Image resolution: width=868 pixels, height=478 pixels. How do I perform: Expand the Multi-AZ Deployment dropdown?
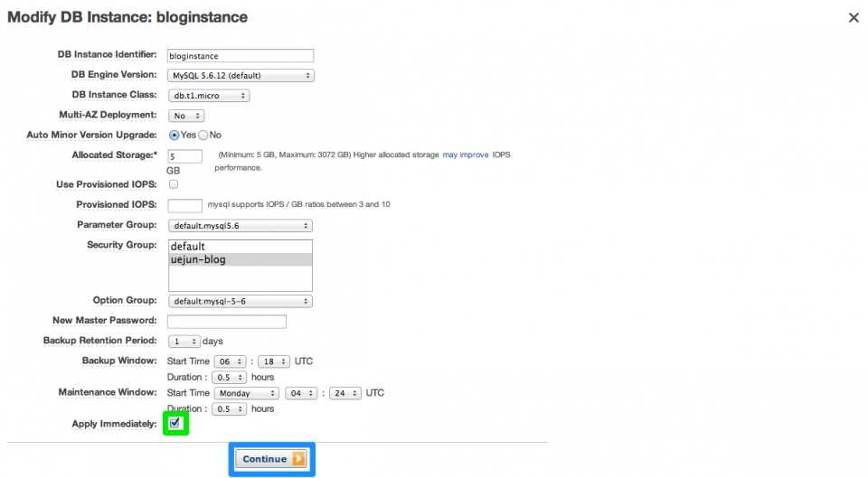pyautogui.click(x=186, y=116)
